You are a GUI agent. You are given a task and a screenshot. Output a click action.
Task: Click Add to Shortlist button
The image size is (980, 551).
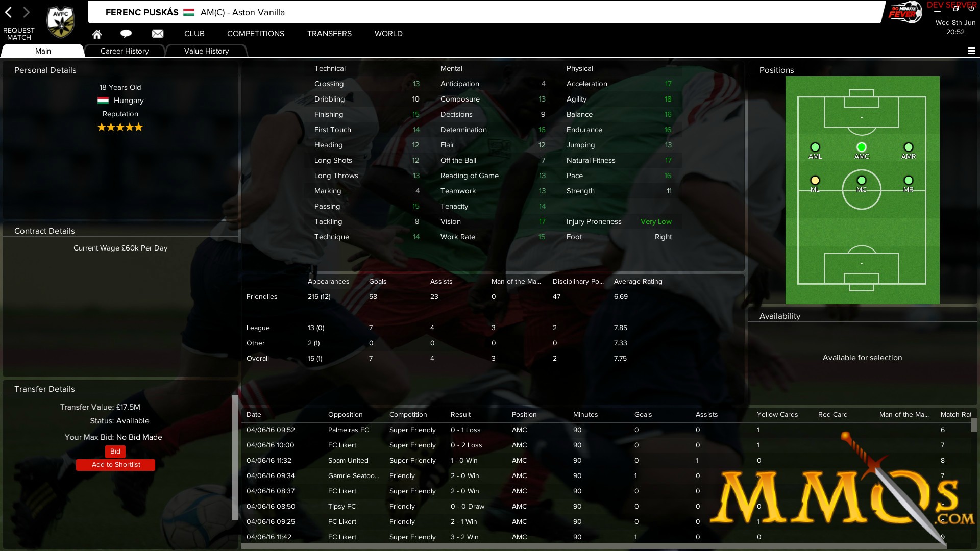(115, 464)
